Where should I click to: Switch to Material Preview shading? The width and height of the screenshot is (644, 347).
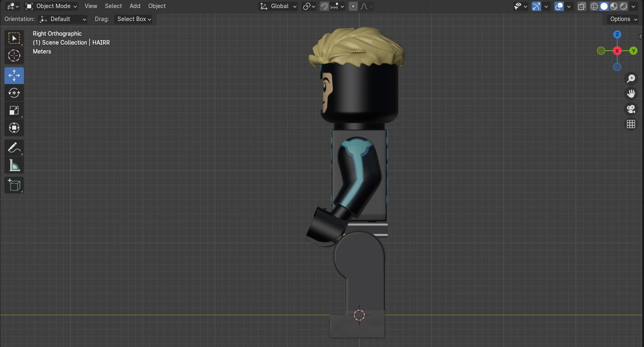click(x=614, y=6)
